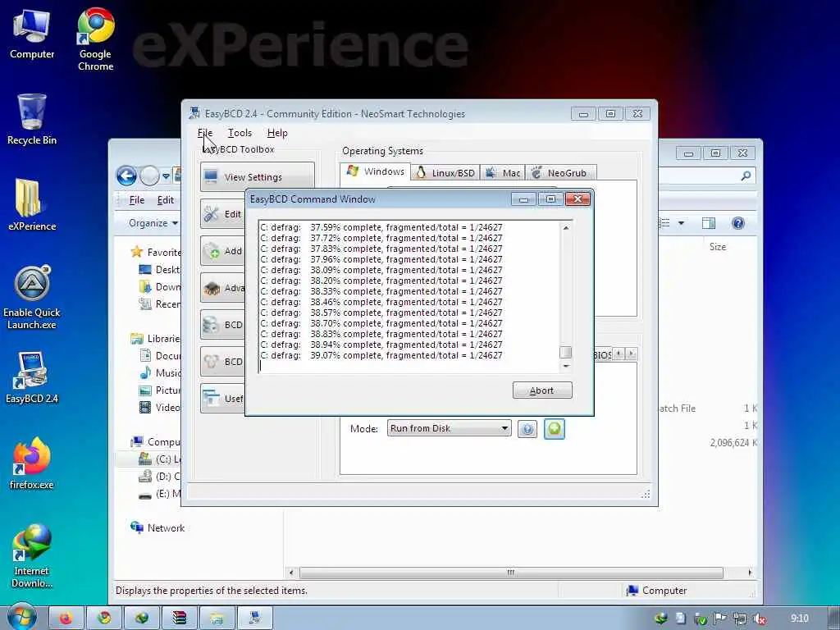Open the EasyBCD Tools menu
Viewport: 840px width, 630px height.
coord(240,133)
